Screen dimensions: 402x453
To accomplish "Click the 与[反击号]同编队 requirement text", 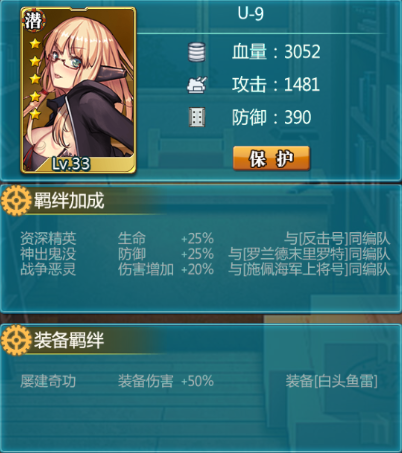I will point(337,238).
